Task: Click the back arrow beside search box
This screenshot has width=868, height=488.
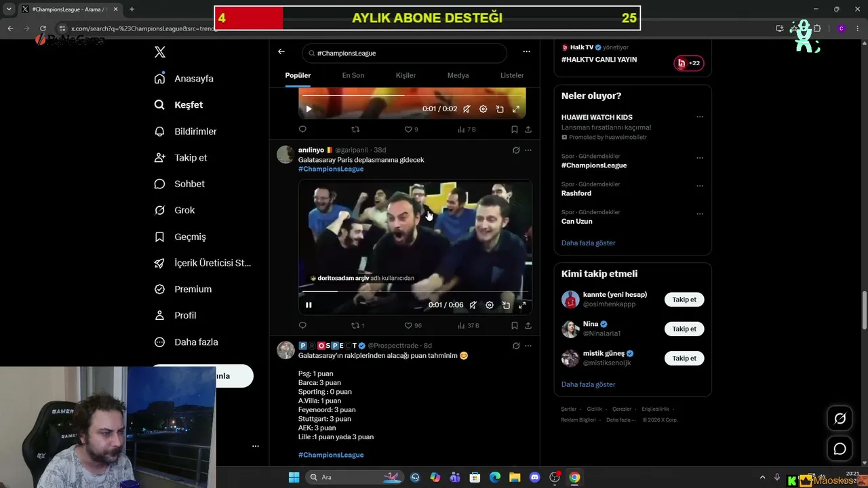Action: pos(281,52)
